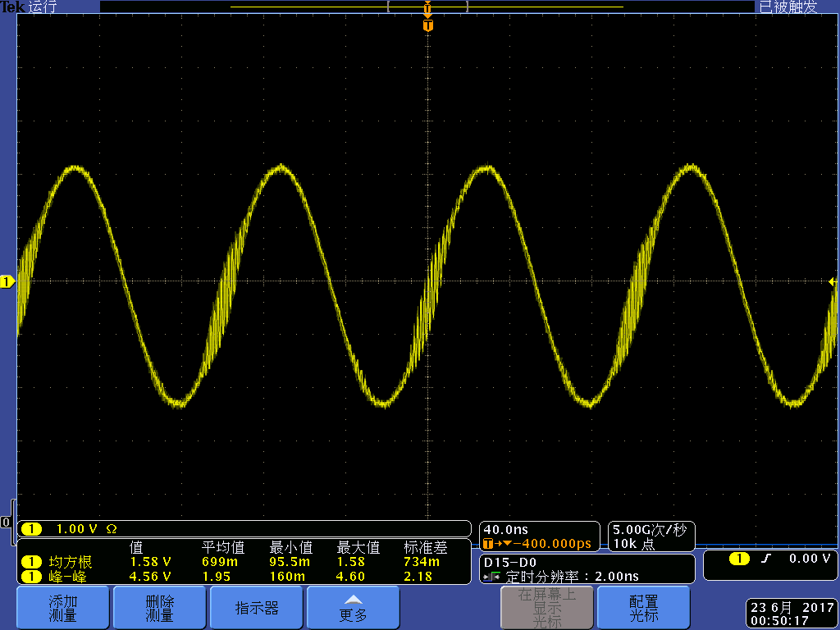
Task: Click the 10k 点 record length readout
Action: click(634, 544)
